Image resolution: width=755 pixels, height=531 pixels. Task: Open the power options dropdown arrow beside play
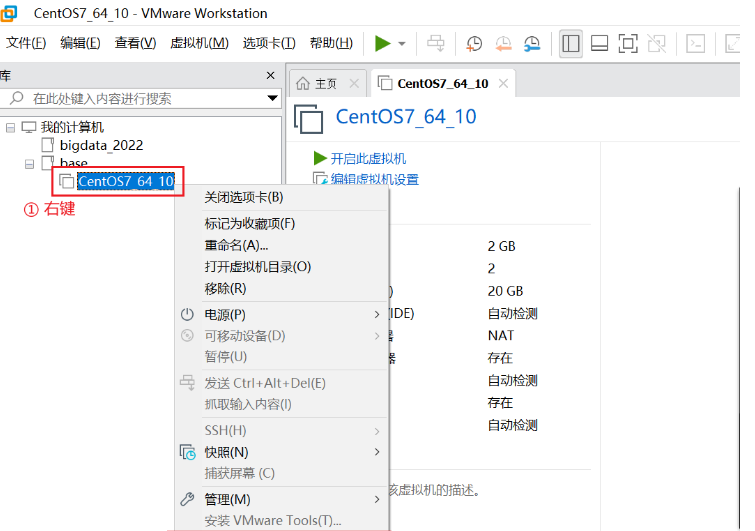pos(402,44)
